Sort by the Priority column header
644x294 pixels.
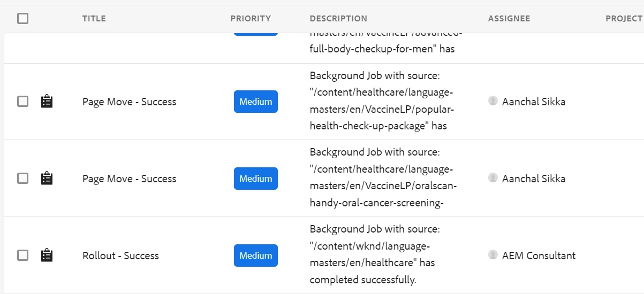251,19
